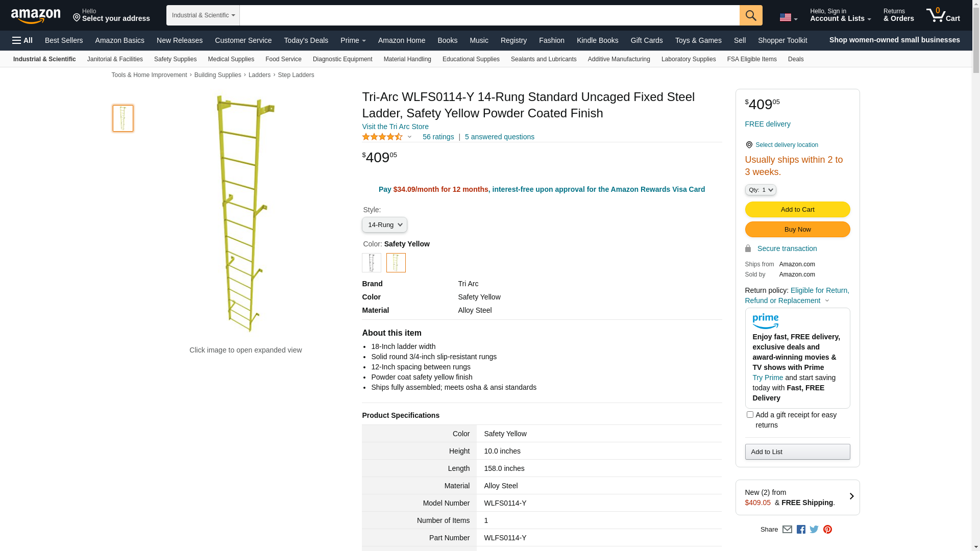
Task: Select Safety Supplies category tab
Action: pos(175,59)
